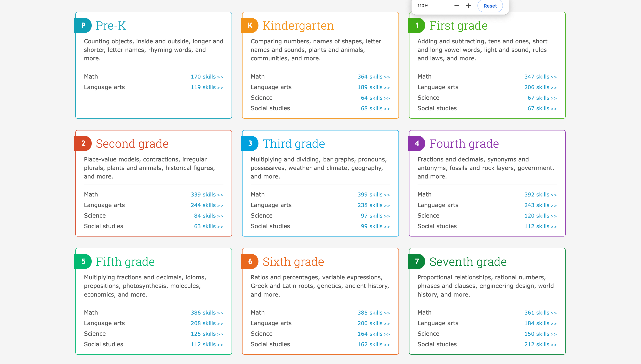641x364 pixels.
Task: Open Fifth grade title heading
Action: pos(125,262)
